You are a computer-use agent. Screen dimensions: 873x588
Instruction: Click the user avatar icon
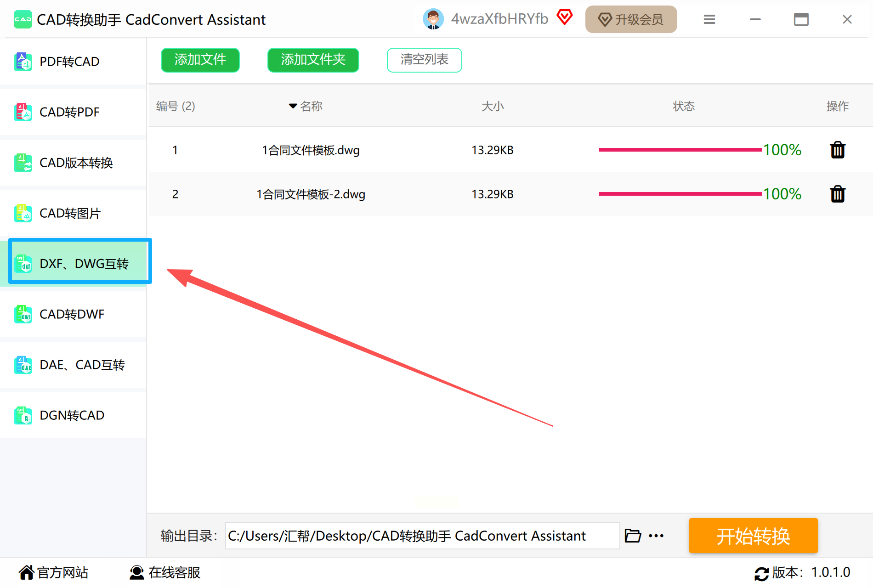click(x=433, y=19)
